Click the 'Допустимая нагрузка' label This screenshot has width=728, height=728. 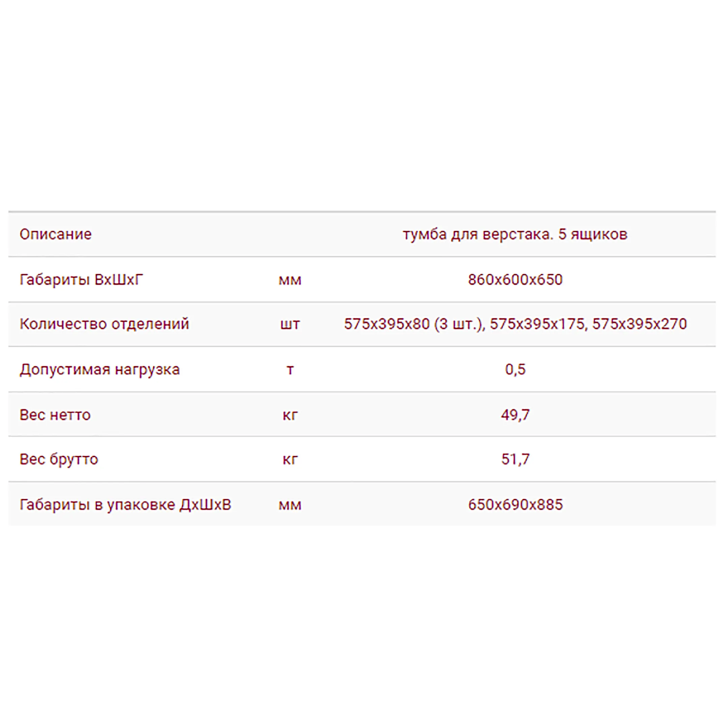[x=99, y=370]
